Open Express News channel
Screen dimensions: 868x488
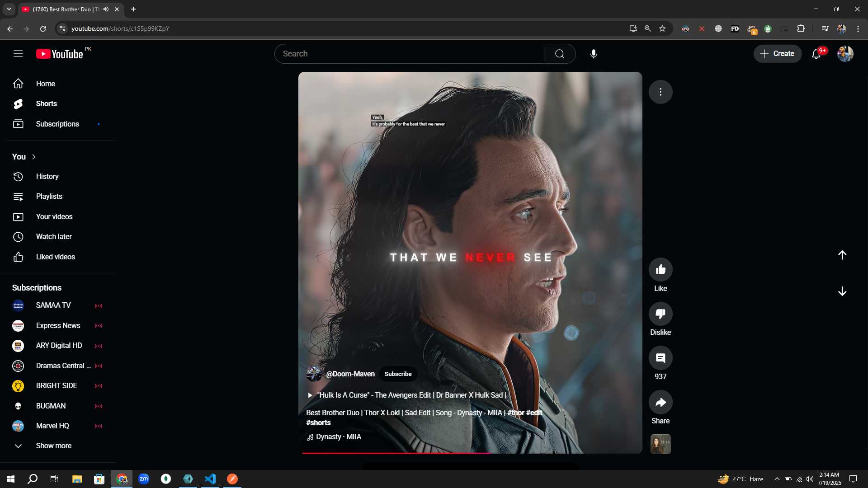(x=58, y=326)
